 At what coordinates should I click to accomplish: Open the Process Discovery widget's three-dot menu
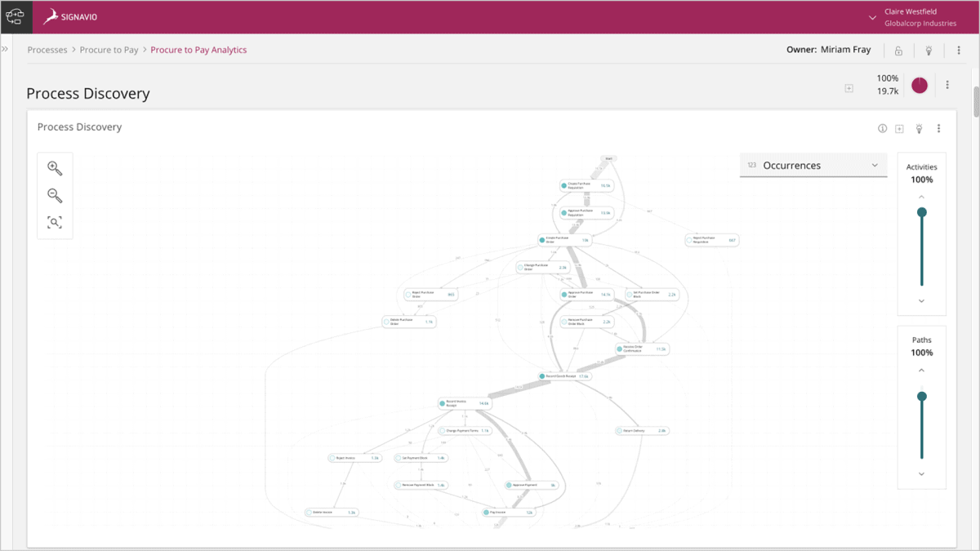click(x=938, y=128)
